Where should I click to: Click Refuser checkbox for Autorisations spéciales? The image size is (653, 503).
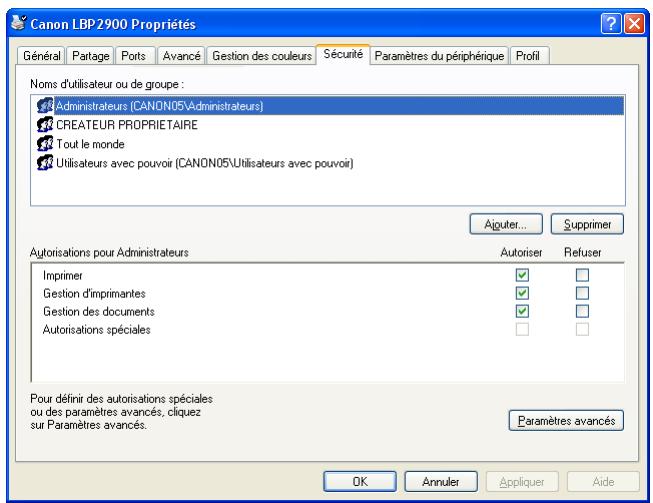click(582, 329)
